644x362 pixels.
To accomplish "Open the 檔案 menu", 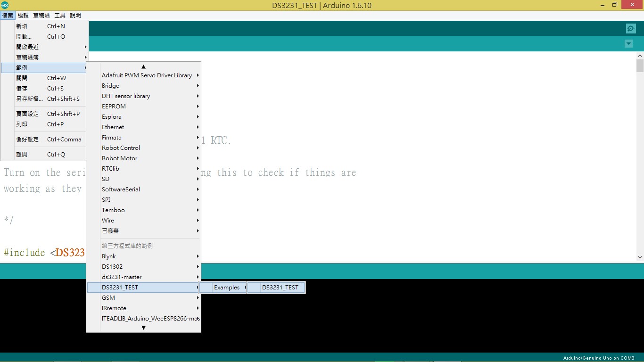I will coord(8,16).
